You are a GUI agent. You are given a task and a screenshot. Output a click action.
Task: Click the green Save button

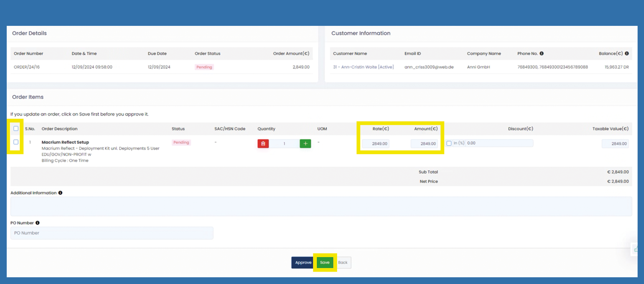point(325,263)
